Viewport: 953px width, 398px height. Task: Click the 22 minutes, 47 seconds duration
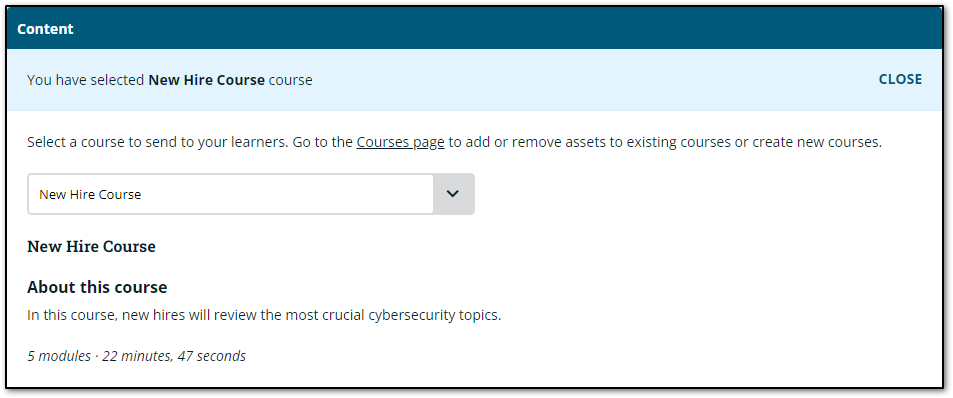[x=174, y=356]
